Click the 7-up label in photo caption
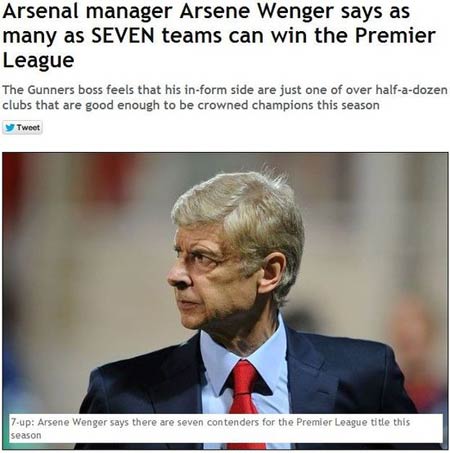Image resolution: width=450 pixels, height=453 pixels. click(x=22, y=422)
